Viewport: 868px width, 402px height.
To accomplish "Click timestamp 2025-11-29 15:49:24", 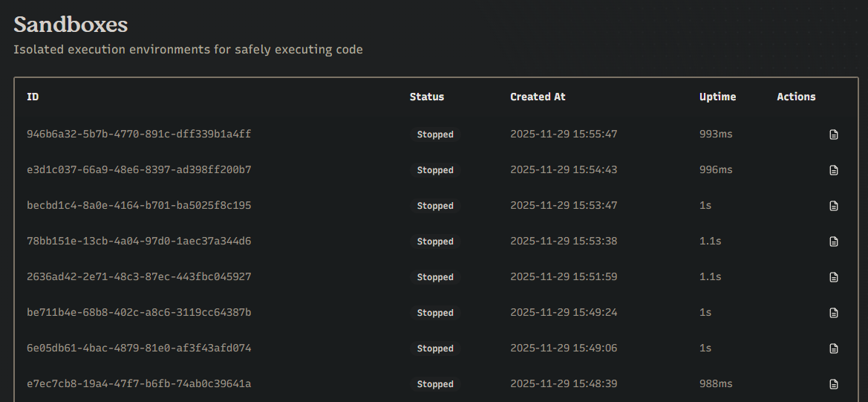I will click(x=564, y=312).
